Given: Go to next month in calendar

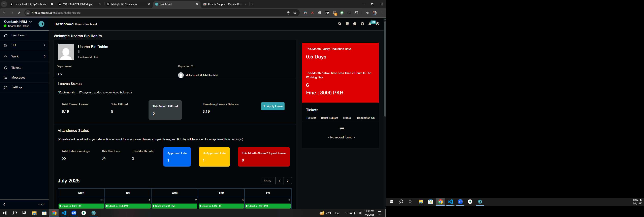Looking at the screenshot, I should pos(288,181).
